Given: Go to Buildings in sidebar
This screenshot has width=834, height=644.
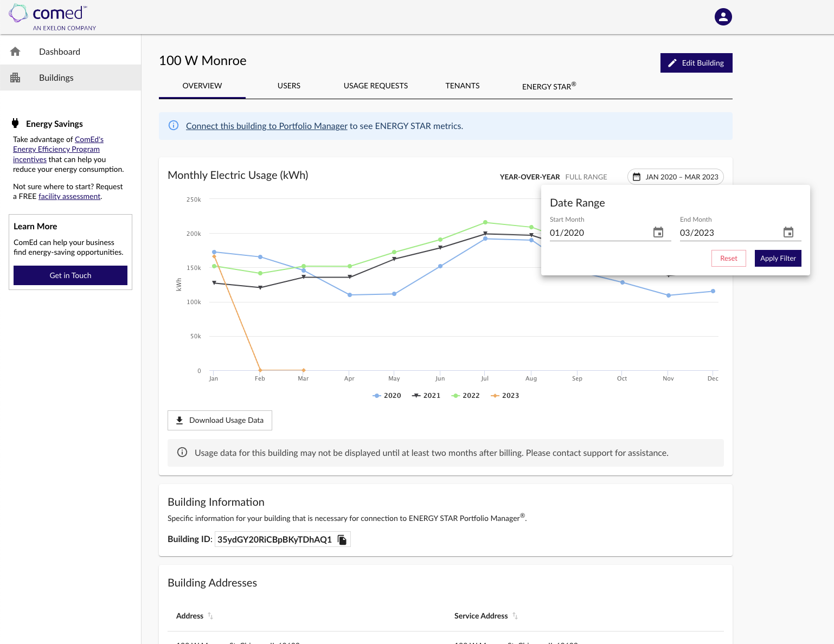Looking at the screenshot, I should pyautogui.click(x=70, y=78).
